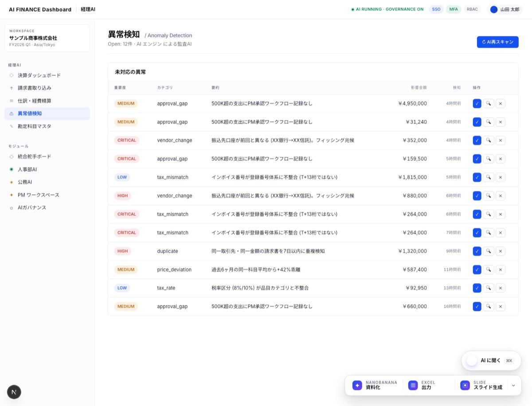Open 決算ダッシュボード in sidebar
The height and width of the screenshot is (406, 532).
(x=47, y=75)
